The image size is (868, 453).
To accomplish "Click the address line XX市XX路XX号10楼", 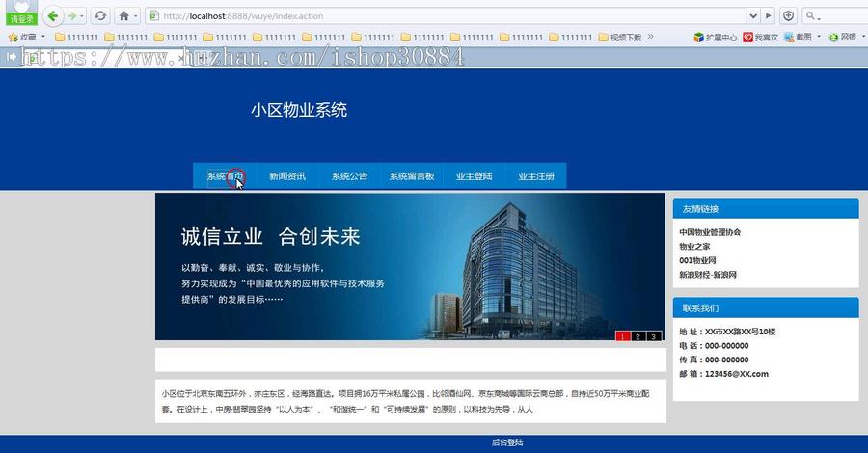I will coord(727,332).
